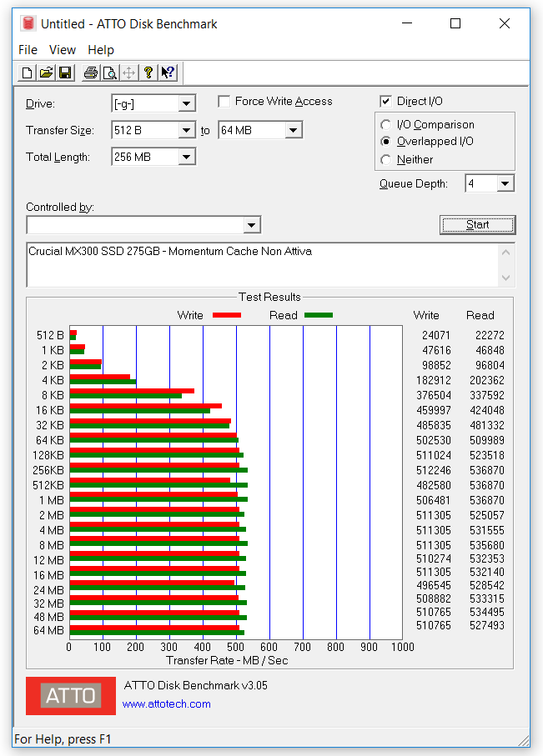The image size is (543, 756).
Task: Click in the Crucial MX300 description text box
Action: click(x=263, y=265)
